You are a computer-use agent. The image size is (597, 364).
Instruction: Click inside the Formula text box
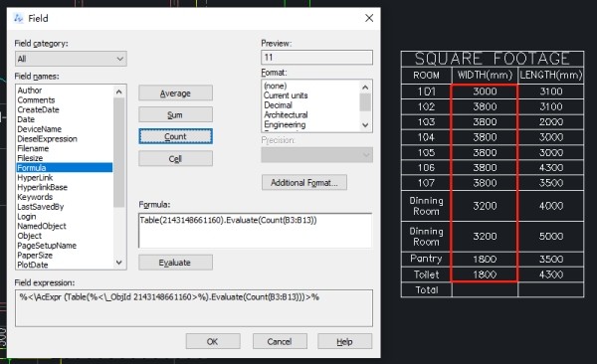tap(255, 231)
